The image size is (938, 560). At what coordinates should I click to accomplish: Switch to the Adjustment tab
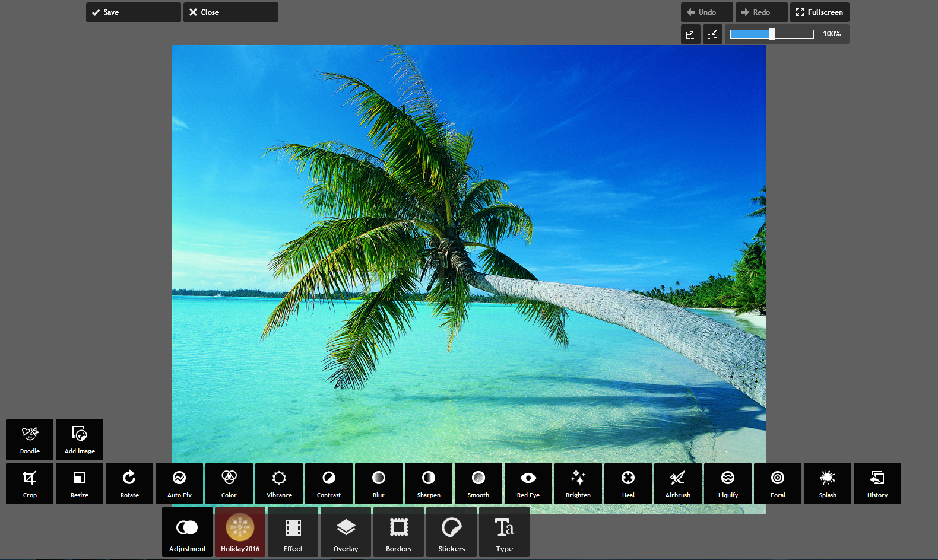(187, 532)
